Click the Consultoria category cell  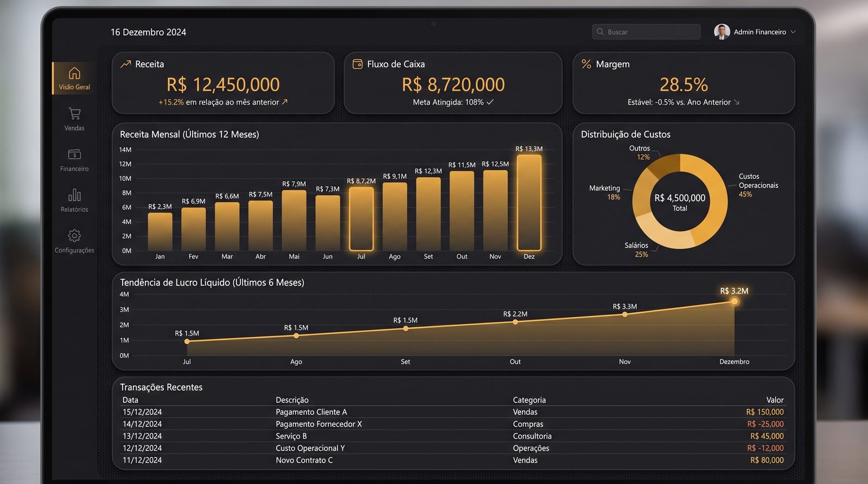[532, 436]
